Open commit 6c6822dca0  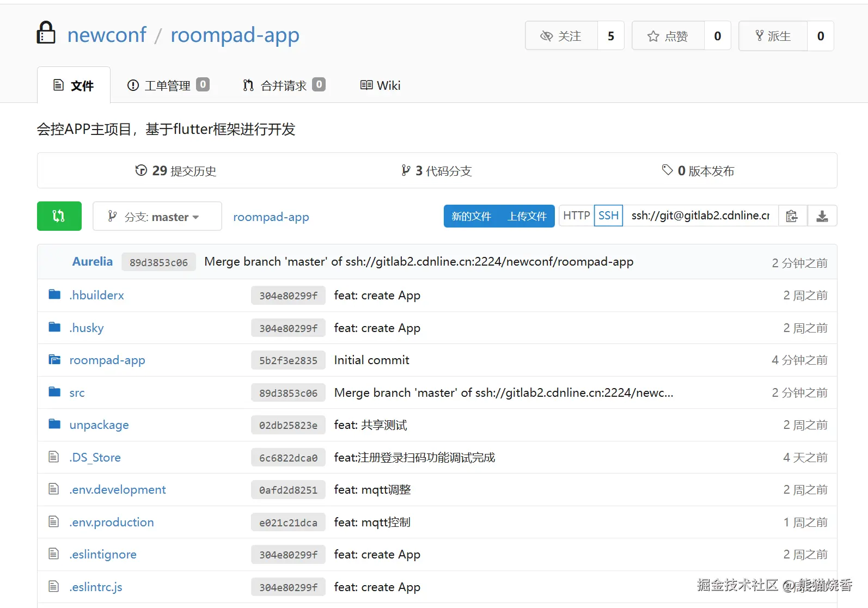[288, 458]
